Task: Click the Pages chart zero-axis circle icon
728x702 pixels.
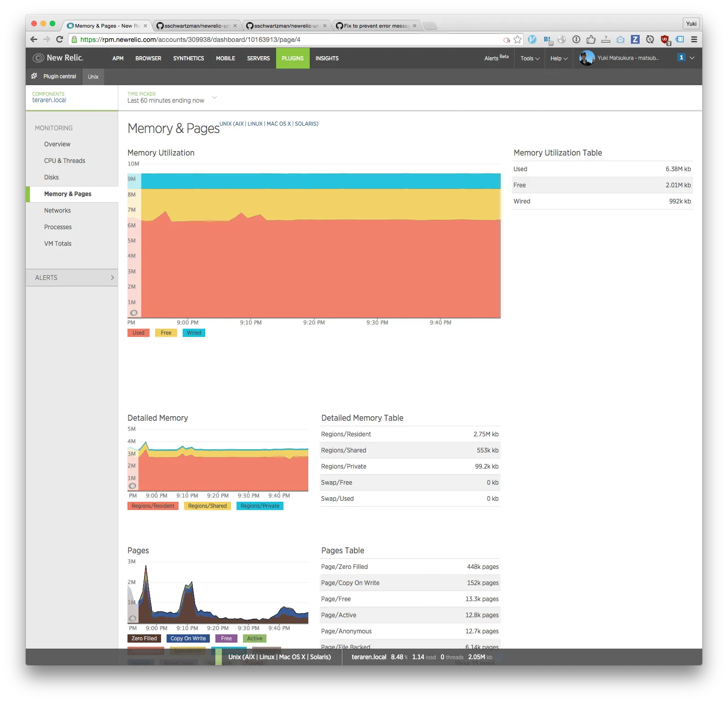Action: (133, 619)
